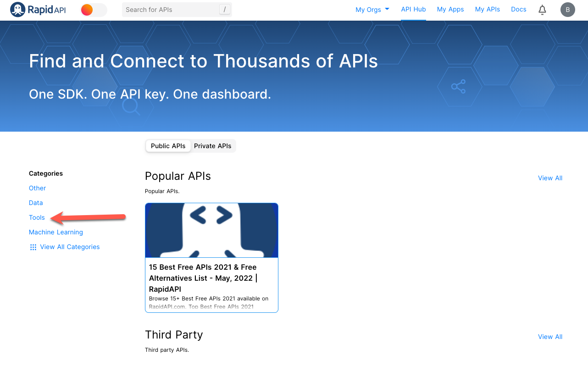Expand the My Orgs dropdown
This screenshot has height=372, width=588.
point(372,10)
